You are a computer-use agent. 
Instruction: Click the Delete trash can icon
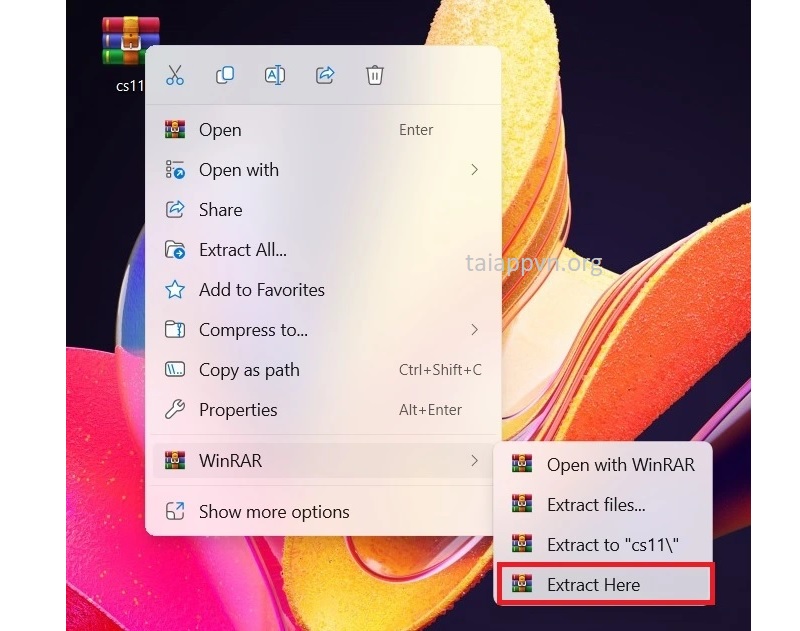375,75
